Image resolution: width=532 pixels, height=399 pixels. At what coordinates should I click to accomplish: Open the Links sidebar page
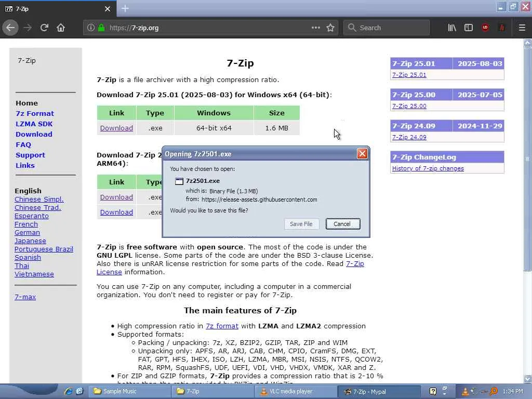click(x=25, y=166)
